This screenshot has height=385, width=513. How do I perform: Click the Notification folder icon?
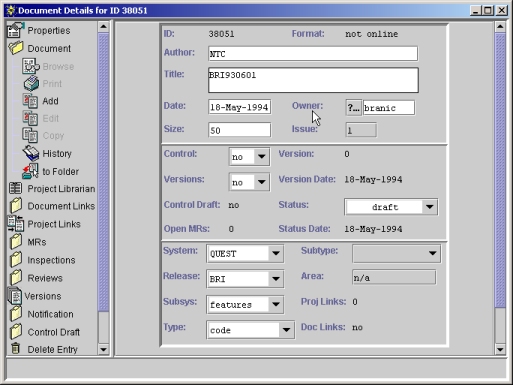click(16, 314)
